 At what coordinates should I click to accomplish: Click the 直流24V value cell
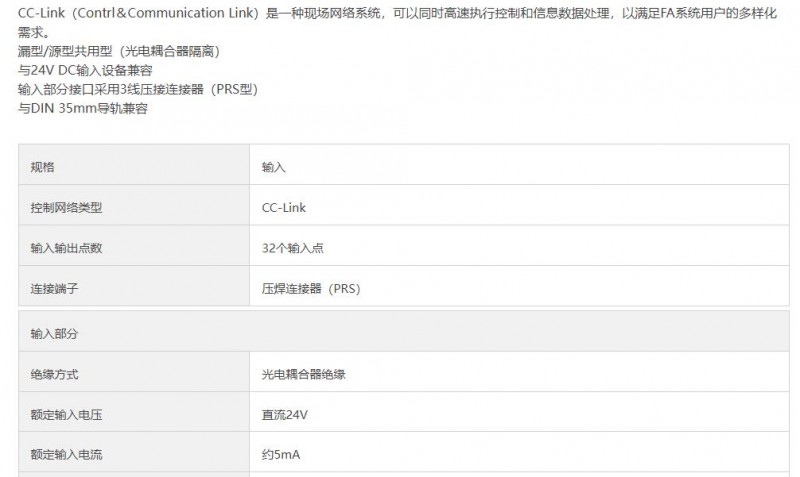pyautogui.click(x=519, y=412)
